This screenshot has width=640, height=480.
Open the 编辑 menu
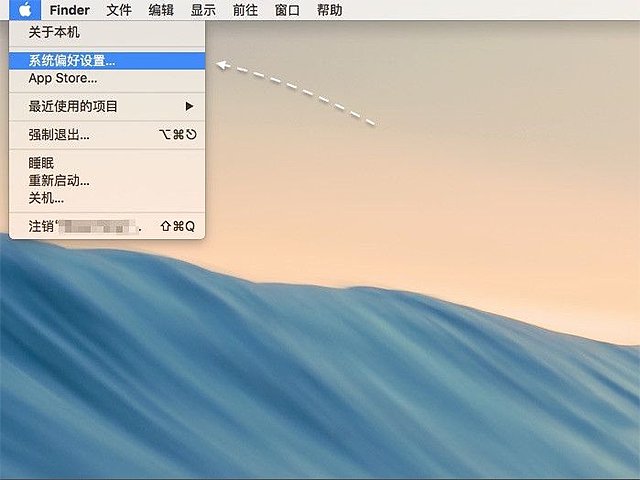[x=161, y=10]
